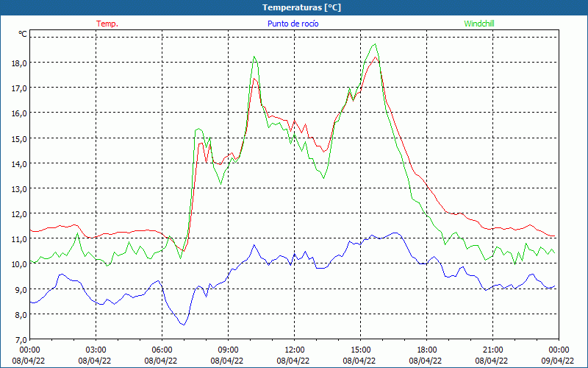Click the 09/04/22 date label
The width and height of the screenshot is (588, 368).
tap(558, 361)
